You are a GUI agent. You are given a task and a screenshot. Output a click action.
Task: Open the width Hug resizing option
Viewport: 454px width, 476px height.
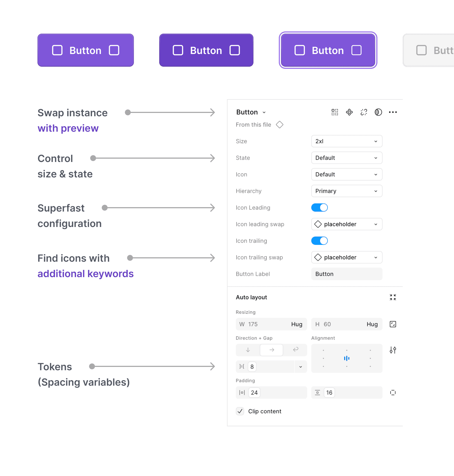tap(297, 324)
